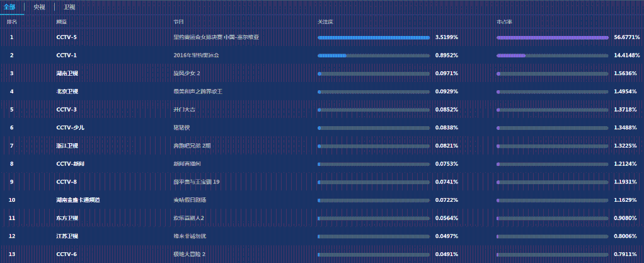Switch to the 全部 tab
This screenshot has height=263, width=644.
point(9,7)
